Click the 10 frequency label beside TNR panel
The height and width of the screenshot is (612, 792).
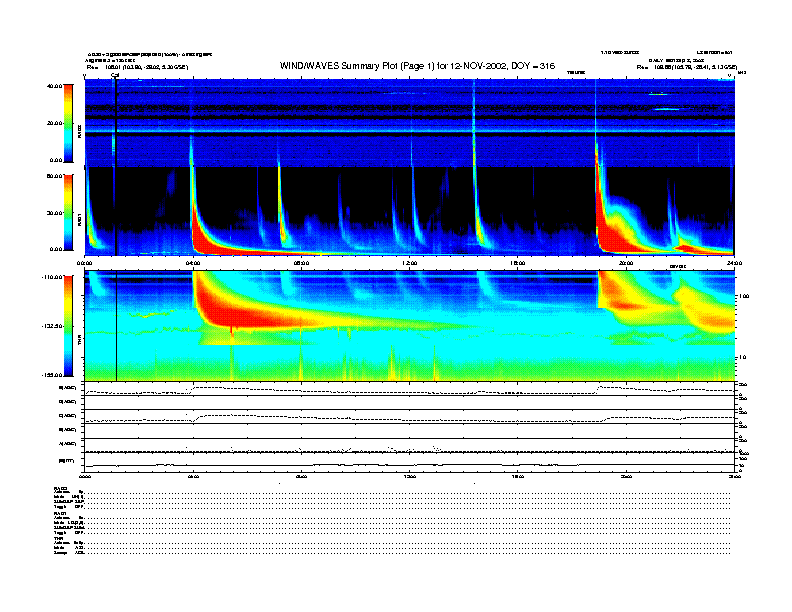pyautogui.click(x=743, y=357)
